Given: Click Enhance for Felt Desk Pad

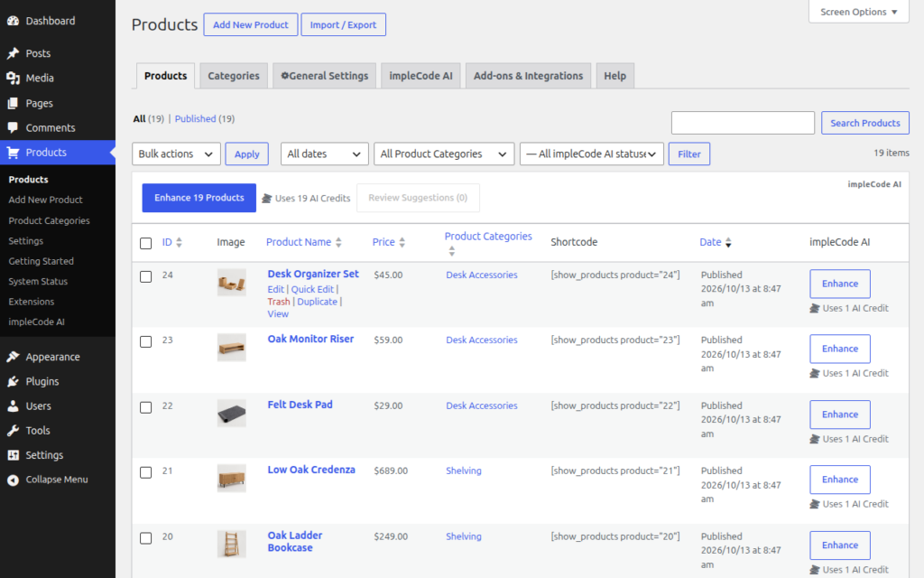Looking at the screenshot, I should point(840,415).
